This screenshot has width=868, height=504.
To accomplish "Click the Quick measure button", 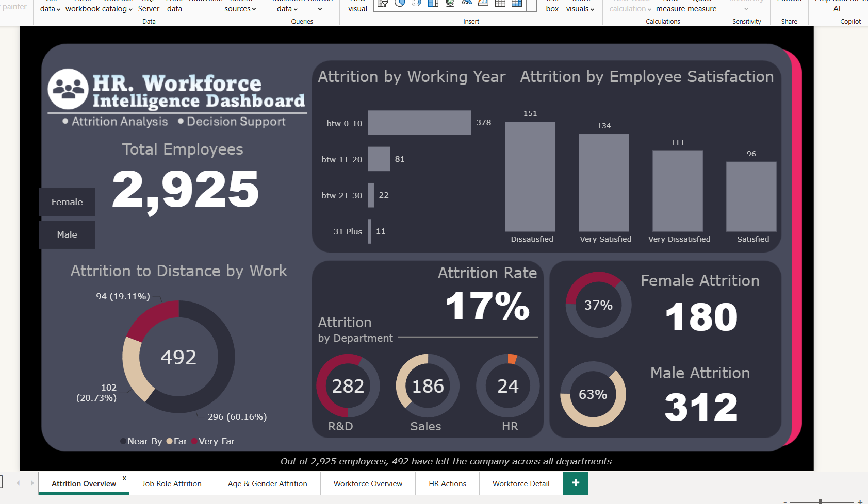I will (x=702, y=6).
